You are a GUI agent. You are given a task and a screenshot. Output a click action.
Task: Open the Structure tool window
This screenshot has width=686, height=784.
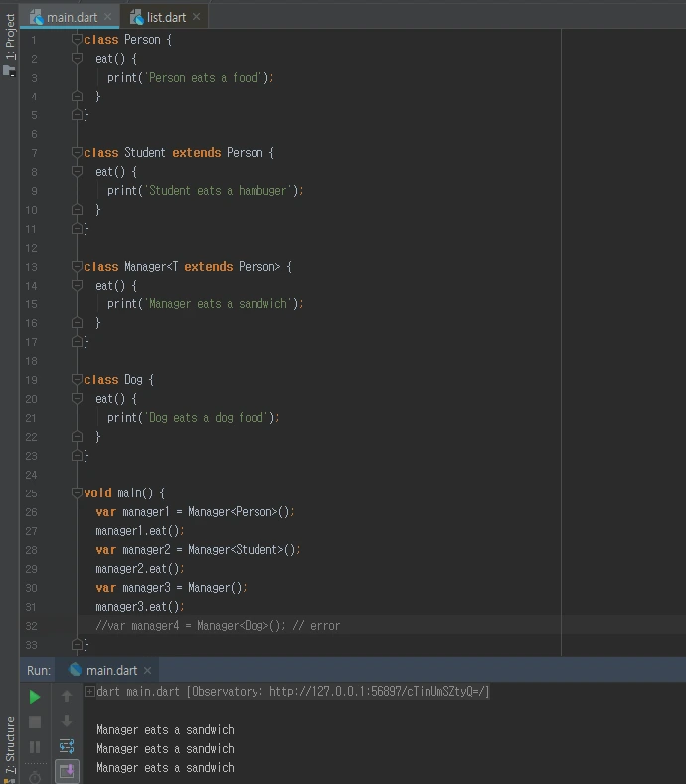pyautogui.click(x=10, y=749)
